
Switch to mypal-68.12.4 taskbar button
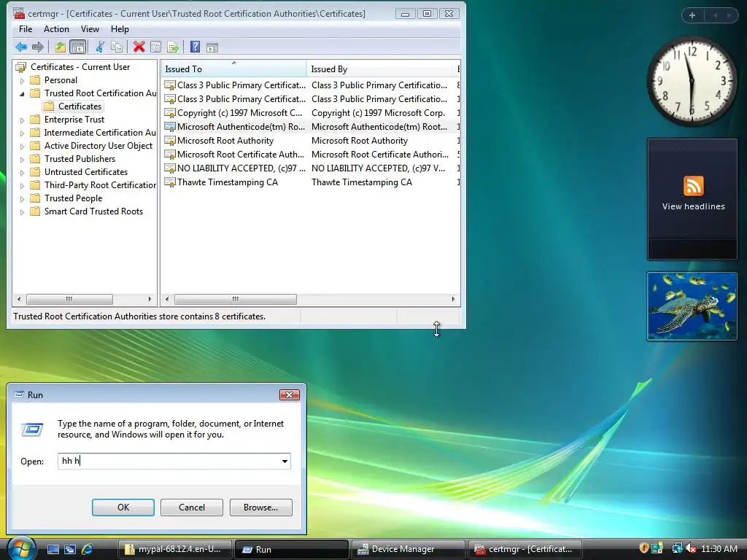click(x=174, y=549)
